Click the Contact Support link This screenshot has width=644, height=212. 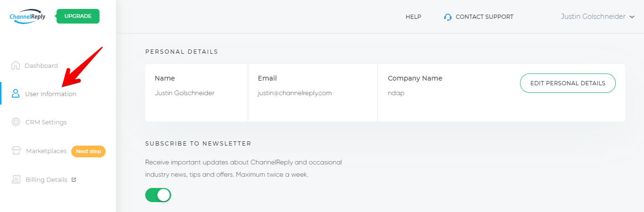click(485, 17)
